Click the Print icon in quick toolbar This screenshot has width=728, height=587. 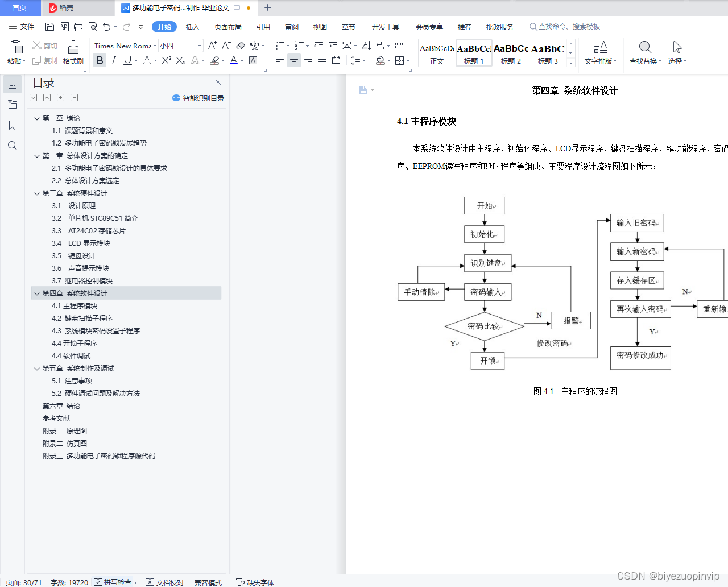point(78,27)
